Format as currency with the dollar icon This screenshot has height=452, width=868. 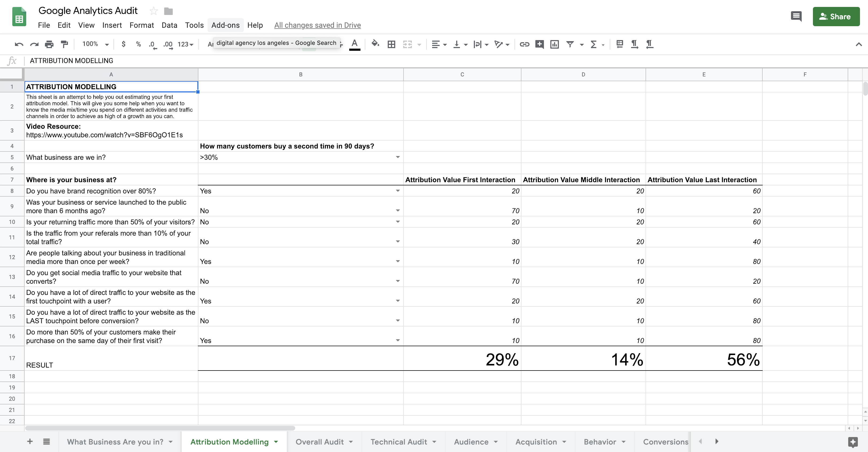coord(124,44)
